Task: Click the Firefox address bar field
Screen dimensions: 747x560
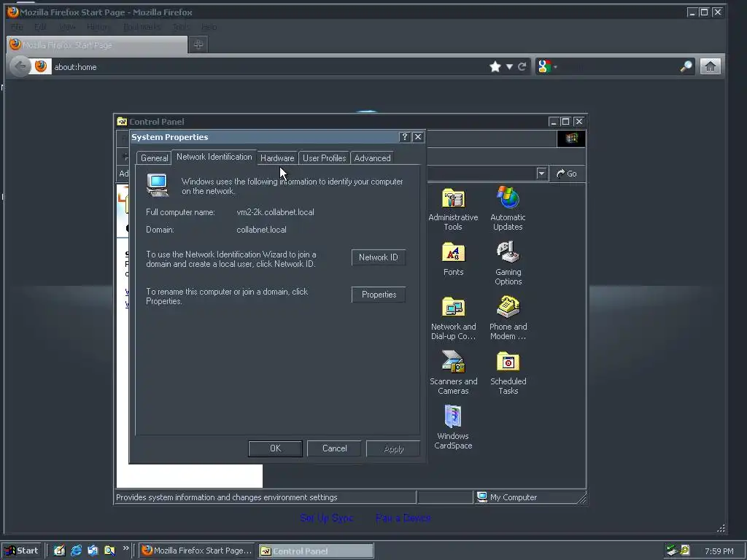Action: 269,66
